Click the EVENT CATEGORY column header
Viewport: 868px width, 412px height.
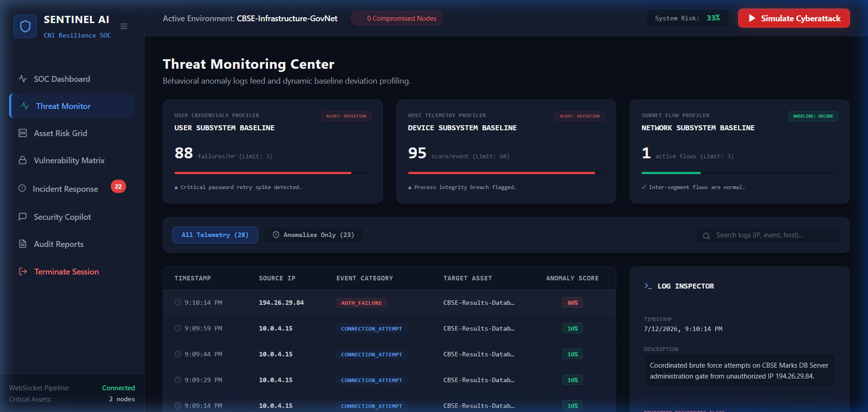pyautogui.click(x=365, y=278)
